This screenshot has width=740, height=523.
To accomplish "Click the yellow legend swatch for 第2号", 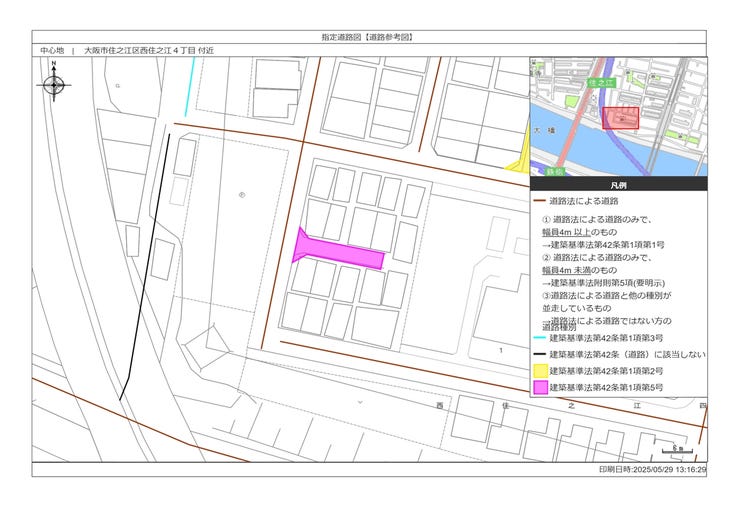I will tap(539, 370).
